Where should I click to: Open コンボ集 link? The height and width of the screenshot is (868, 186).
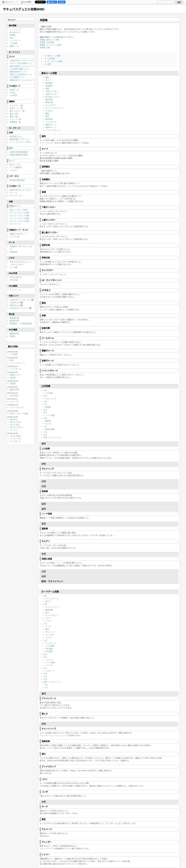point(13,267)
